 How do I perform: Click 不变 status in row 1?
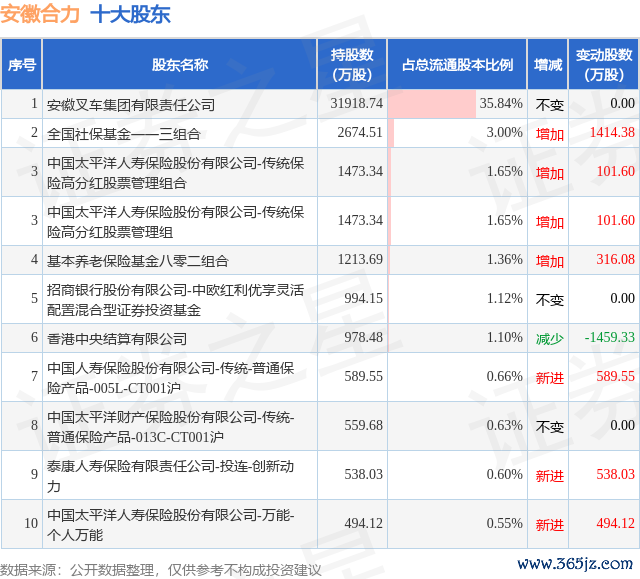[549, 104]
